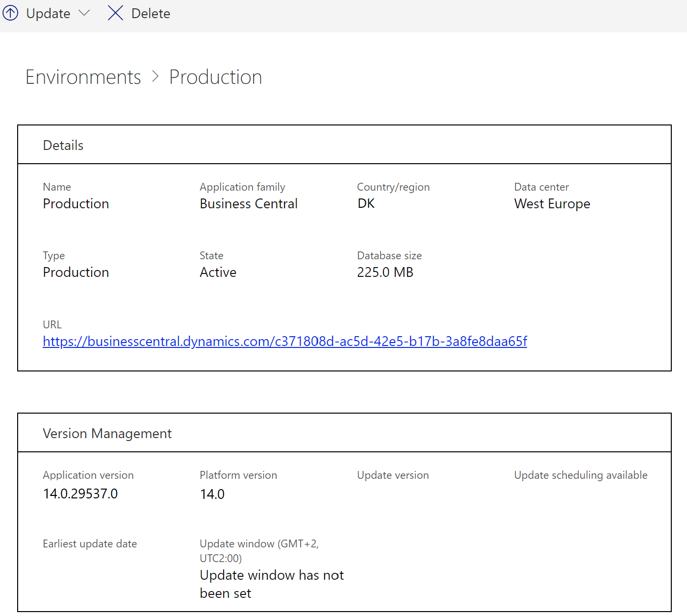Select application version 14.0.29537.0
687x616 pixels.
click(x=80, y=493)
